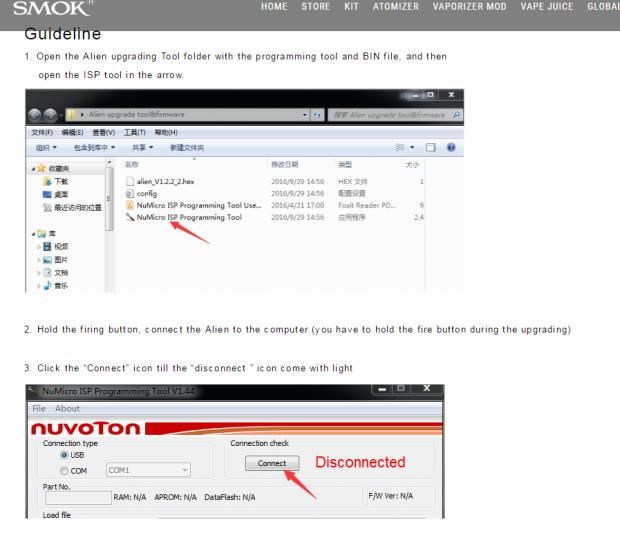Screen dimensions: 620x540
Task: Open the File menu in NuMicro tool
Action: [39, 409]
